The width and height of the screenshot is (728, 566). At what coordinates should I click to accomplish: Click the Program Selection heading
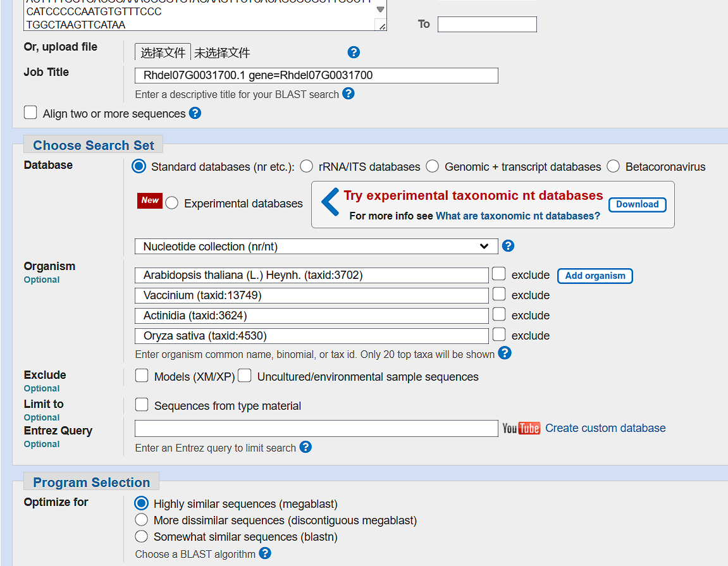coord(92,483)
